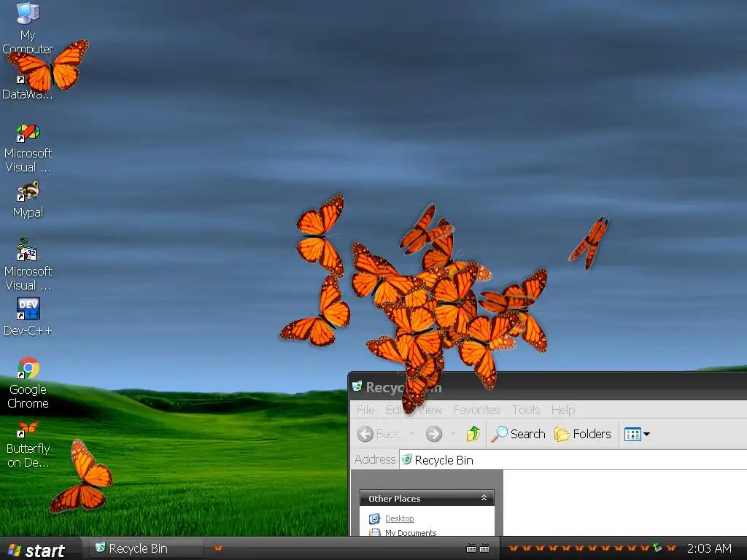Toggle the Folders pane button
Screen dimensions: 747x560
583,434
